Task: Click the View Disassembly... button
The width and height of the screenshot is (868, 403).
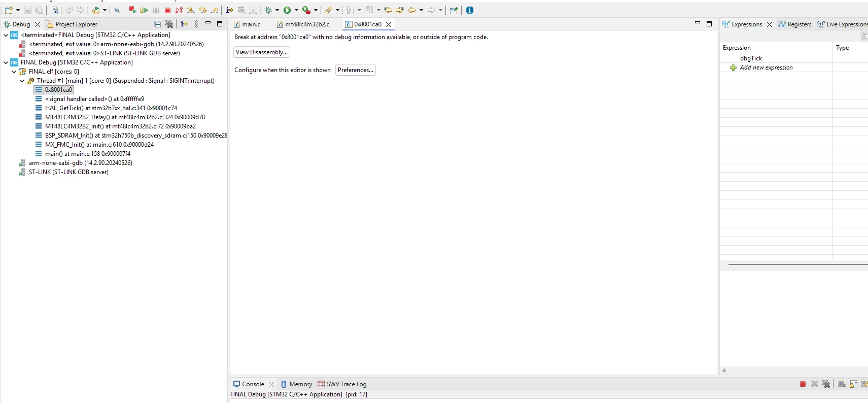Action: (x=262, y=52)
